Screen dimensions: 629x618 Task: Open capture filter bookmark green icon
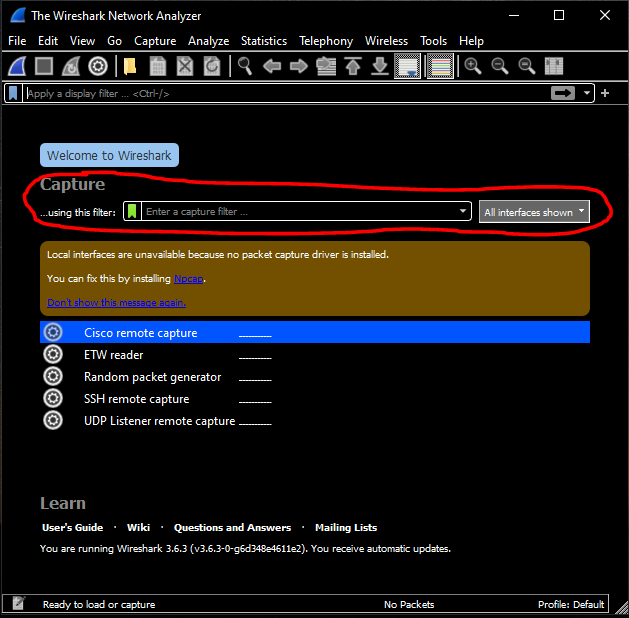(x=132, y=211)
